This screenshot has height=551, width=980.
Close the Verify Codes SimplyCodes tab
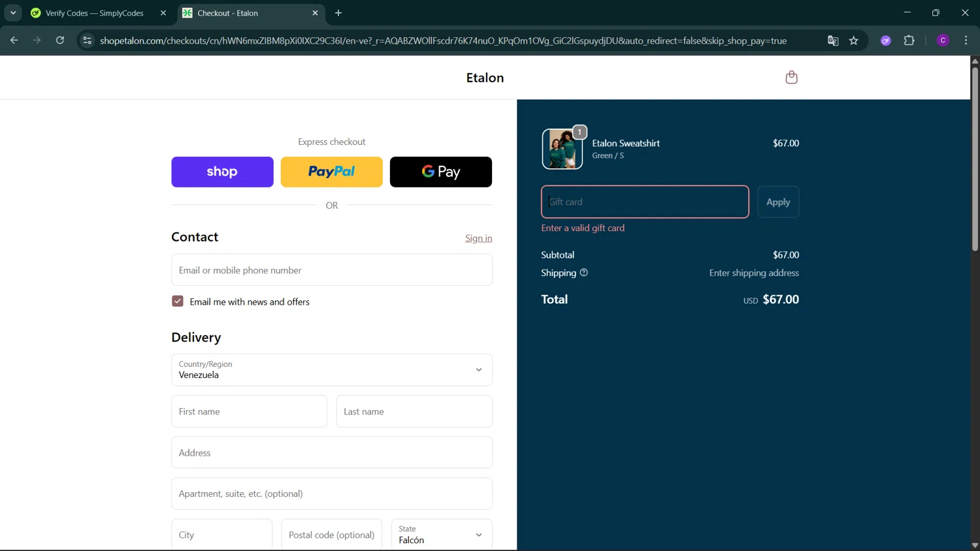coord(163,13)
